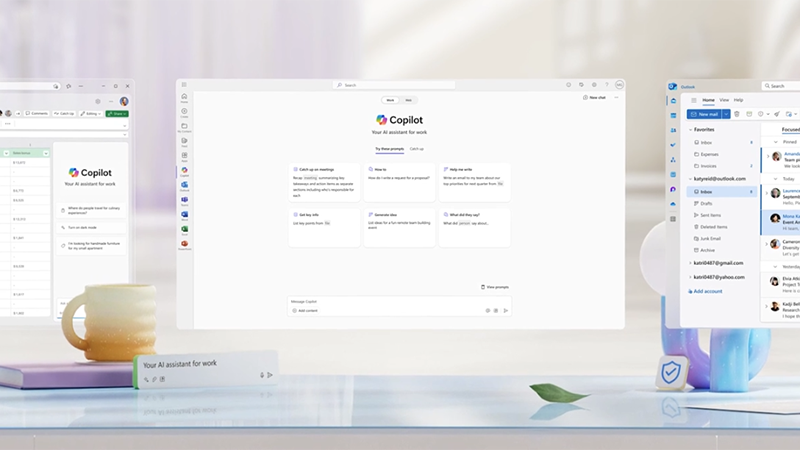Viewport: 800px width, 450px height.
Task: Launch Word from the Copilot window sidebar
Action: [184, 216]
